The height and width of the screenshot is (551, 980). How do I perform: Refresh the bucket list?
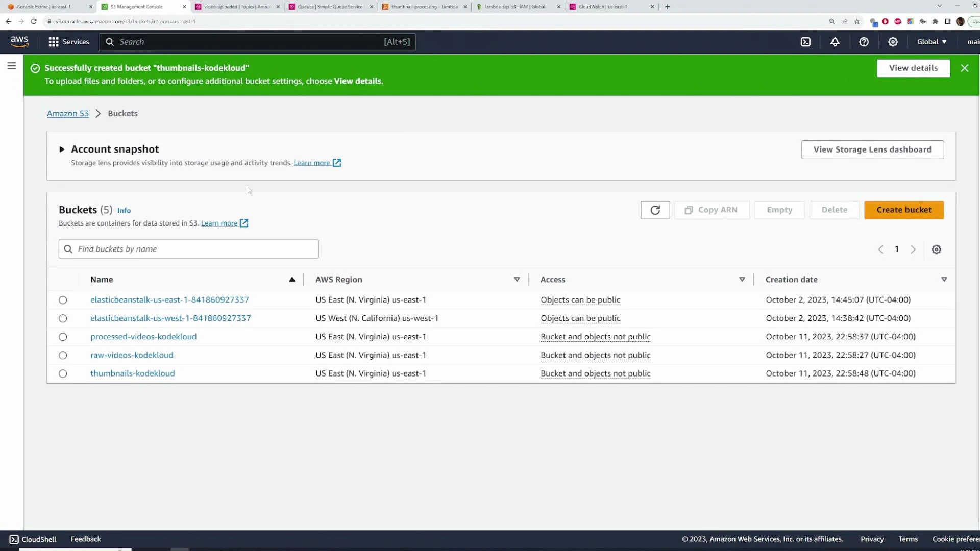click(655, 210)
